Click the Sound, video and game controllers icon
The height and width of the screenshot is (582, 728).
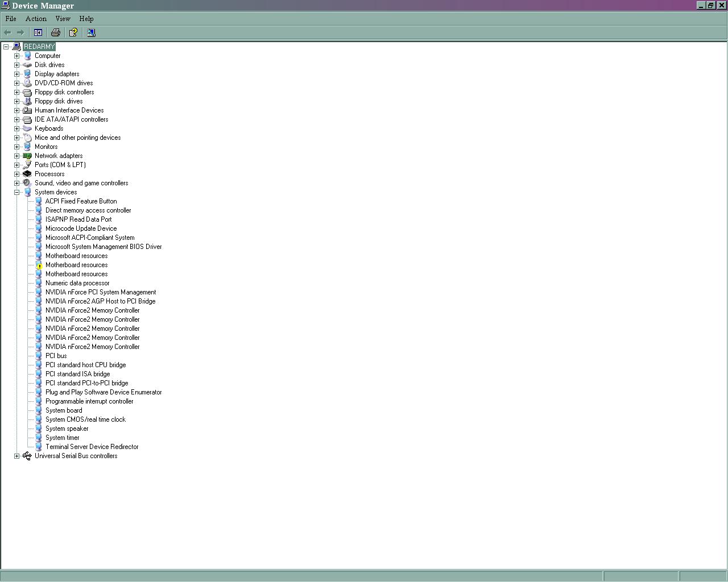(27, 183)
